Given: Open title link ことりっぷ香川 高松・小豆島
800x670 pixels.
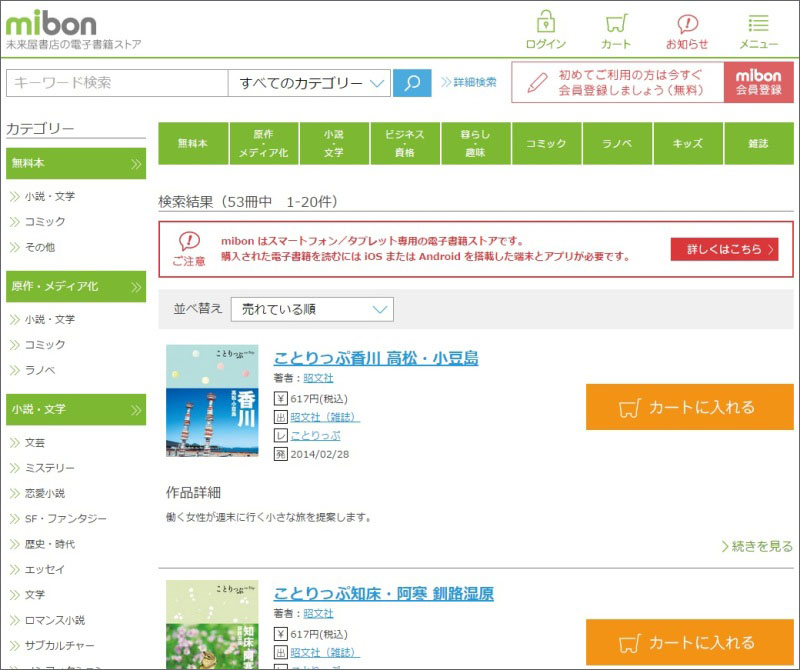Looking at the screenshot, I should pos(376,358).
